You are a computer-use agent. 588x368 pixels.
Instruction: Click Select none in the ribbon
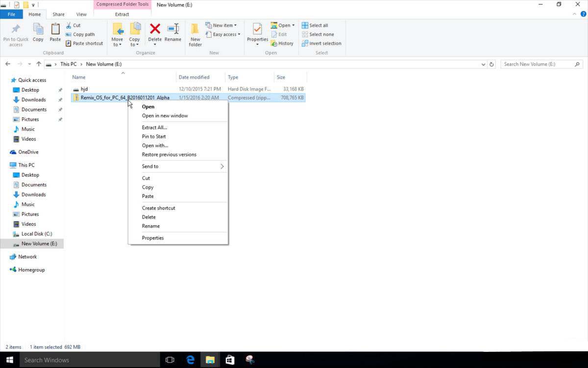point(318,34)
